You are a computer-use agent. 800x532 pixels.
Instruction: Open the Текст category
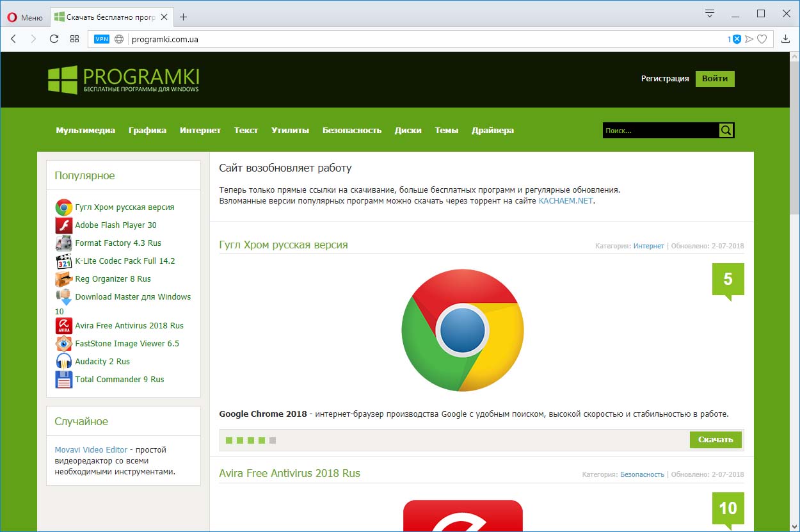[x=246, y=130]
